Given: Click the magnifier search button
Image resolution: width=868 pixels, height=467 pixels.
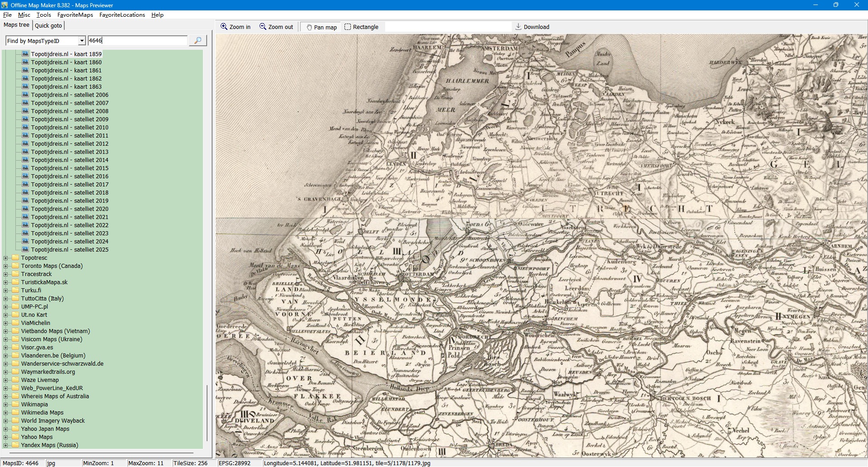Looking at the screenshot, I should 198,41.
